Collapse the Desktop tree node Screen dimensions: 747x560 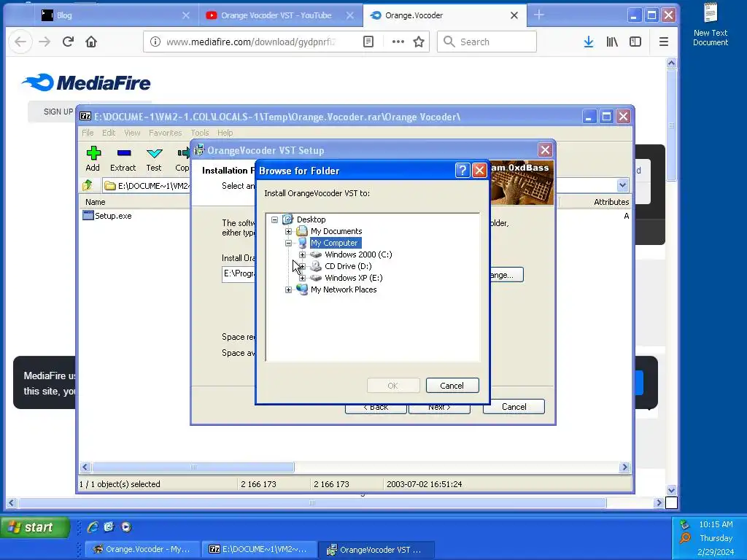pos(274,219)
